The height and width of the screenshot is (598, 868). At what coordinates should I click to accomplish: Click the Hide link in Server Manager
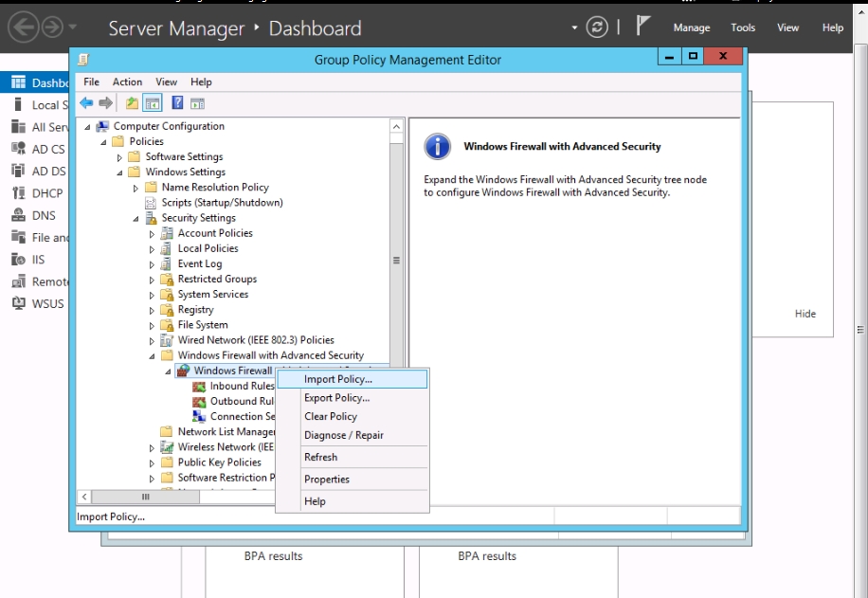pos(805,314)
